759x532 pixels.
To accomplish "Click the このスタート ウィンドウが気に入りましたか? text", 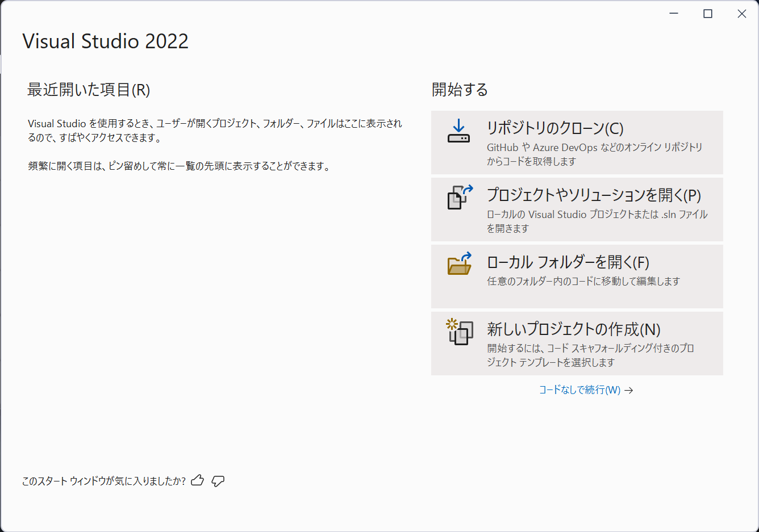I will 104,481.
